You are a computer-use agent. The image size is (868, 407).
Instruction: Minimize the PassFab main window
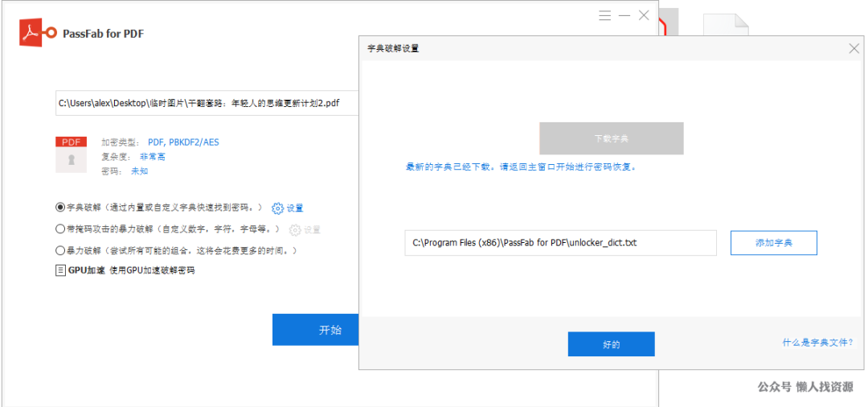pos(624,15)
